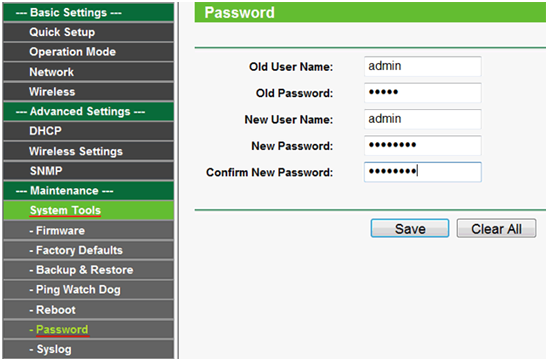Open the Syslog page

coord(88,349)
